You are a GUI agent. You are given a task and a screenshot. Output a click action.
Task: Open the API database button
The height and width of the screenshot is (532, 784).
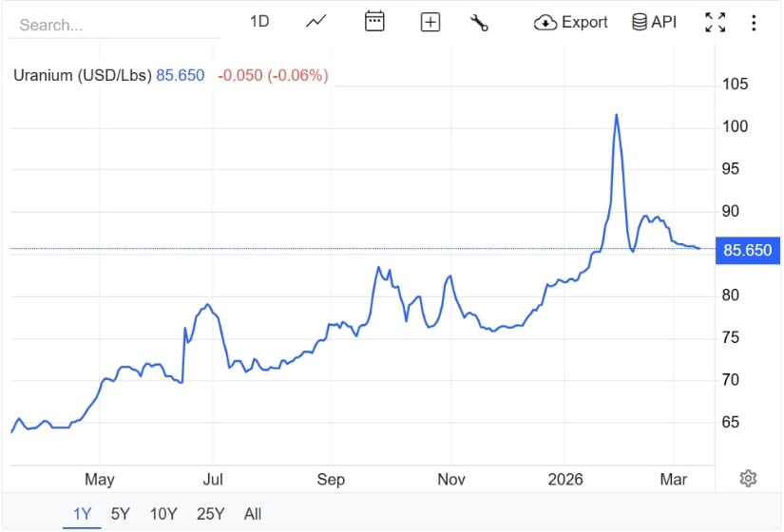655,22
